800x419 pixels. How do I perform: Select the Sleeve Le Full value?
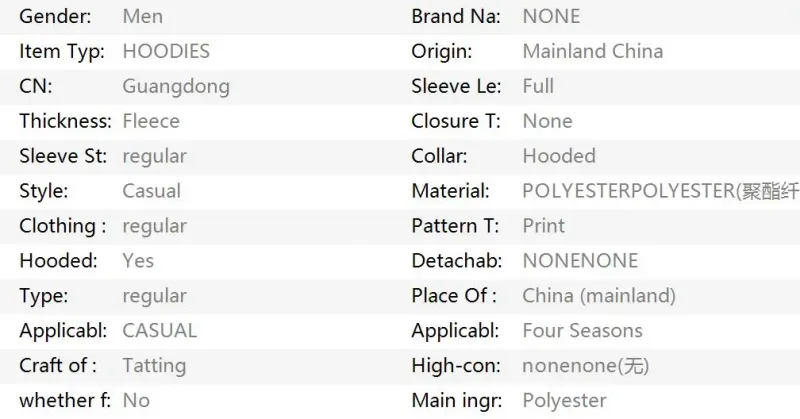pos(538,86)
